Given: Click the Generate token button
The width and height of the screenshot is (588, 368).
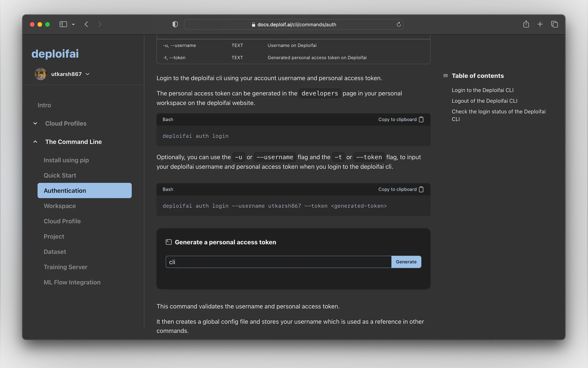Looking at the screenshot, I should (x=406, y=262).
